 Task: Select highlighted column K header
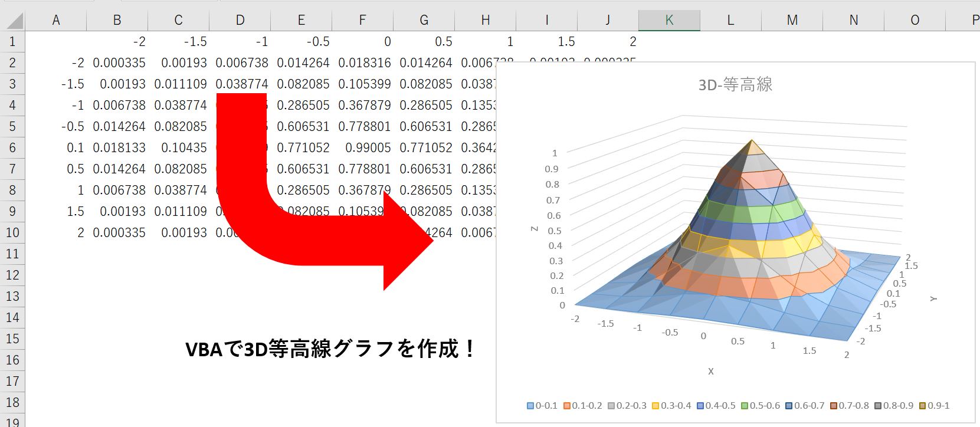pos(670,21)
